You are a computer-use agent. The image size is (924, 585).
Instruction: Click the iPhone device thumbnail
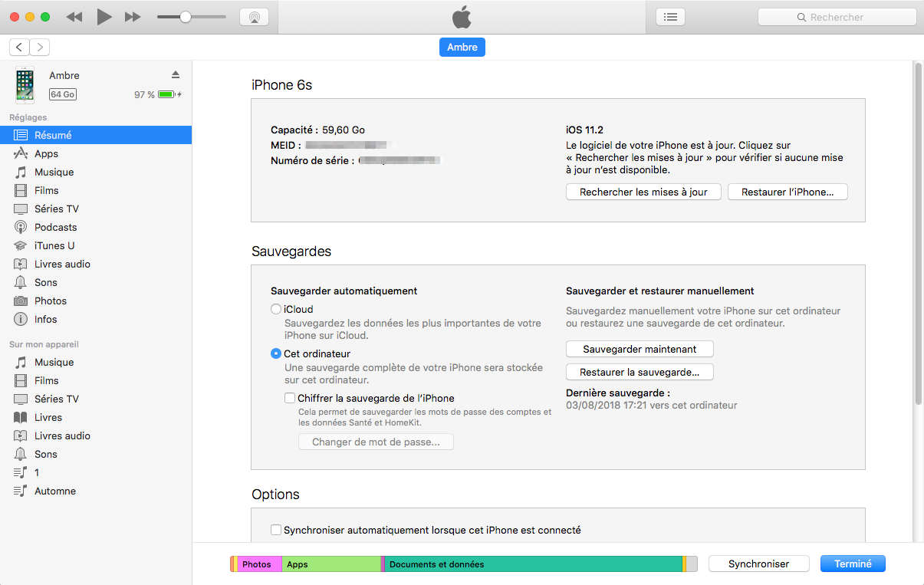(x=25, y=85)
